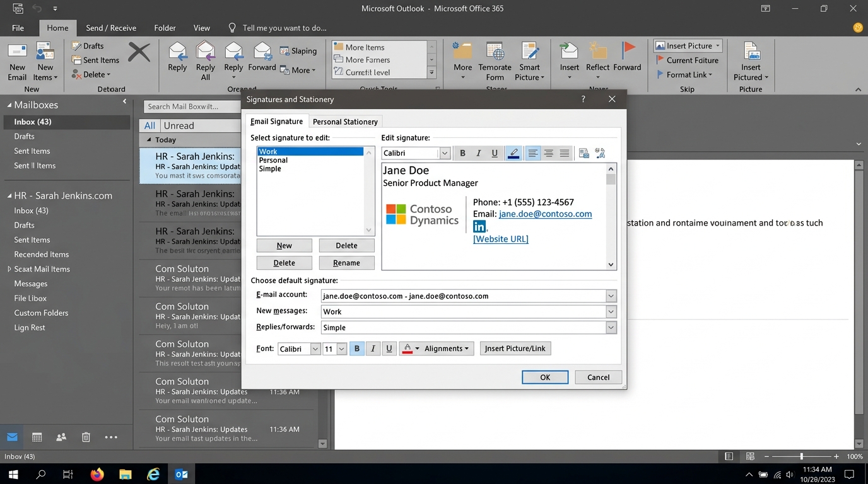Screen dimensions: 868x484
Task: Click the Reply All ribbon icon
Action: pos(206,62)
